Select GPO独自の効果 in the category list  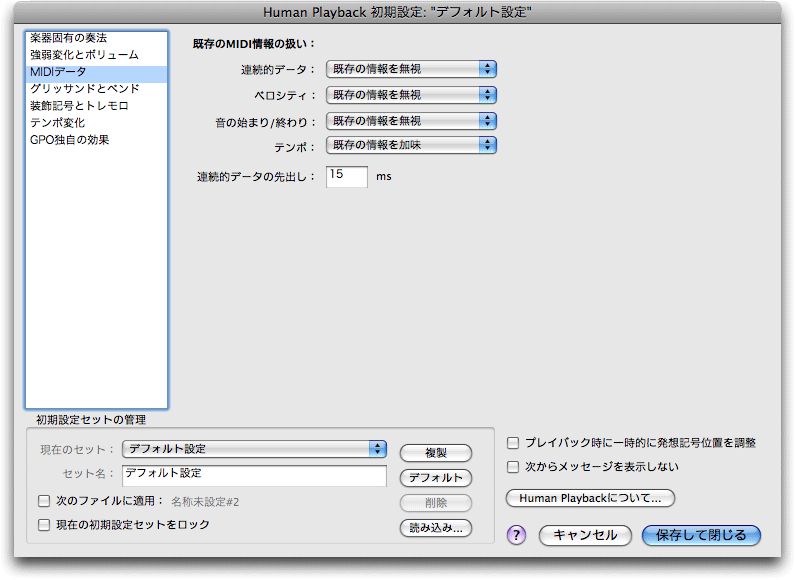[x=96, y=140]
